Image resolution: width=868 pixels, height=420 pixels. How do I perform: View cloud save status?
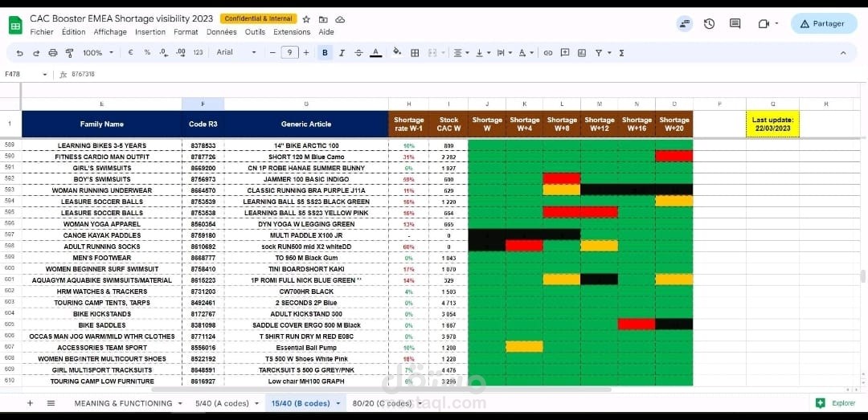pos(340,18)
